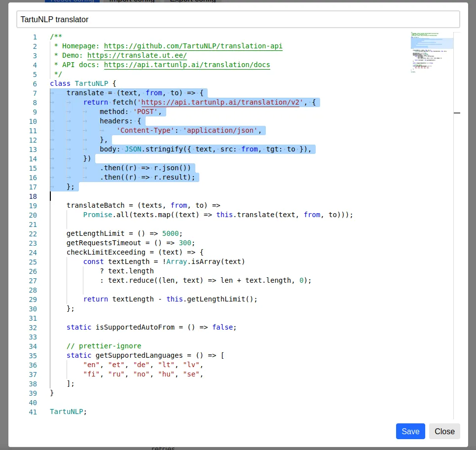The width and height of the screenshot is (476, 450).
Task: Click the "lv" language string
Action: click(x=191, y=365)
